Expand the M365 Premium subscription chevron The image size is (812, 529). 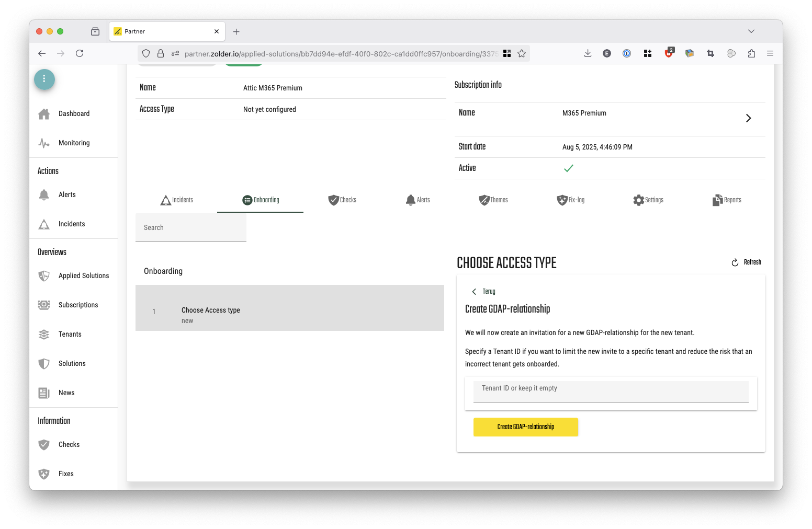(748, 118)
